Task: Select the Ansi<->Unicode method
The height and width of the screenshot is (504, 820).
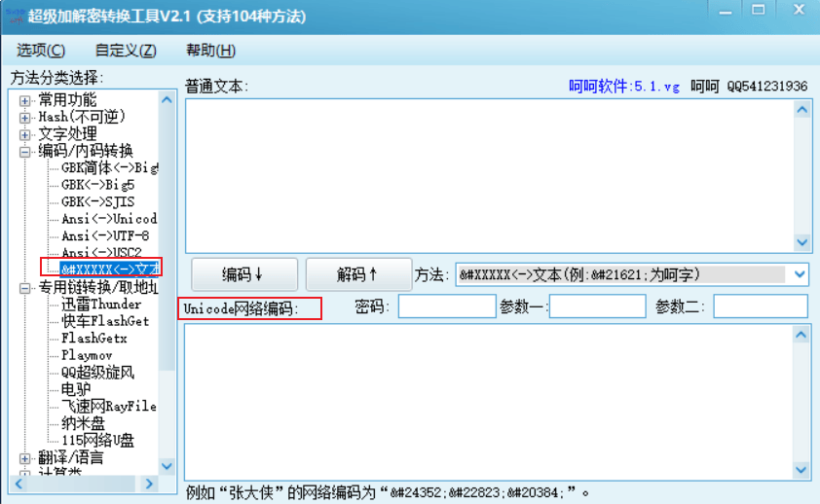Action: point(109,219)
